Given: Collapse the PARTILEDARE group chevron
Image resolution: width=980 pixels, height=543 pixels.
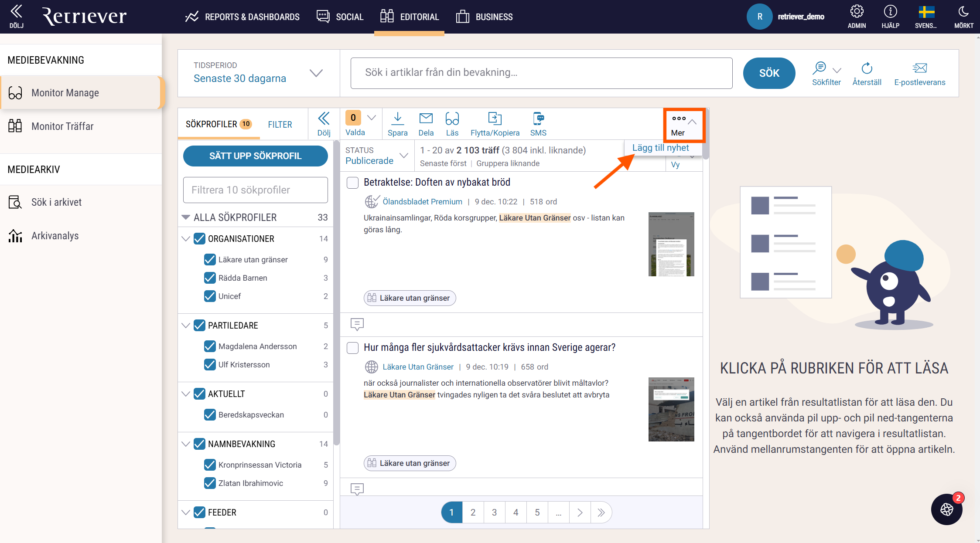Looking at the screenshot, I should (x=186, y=326).
